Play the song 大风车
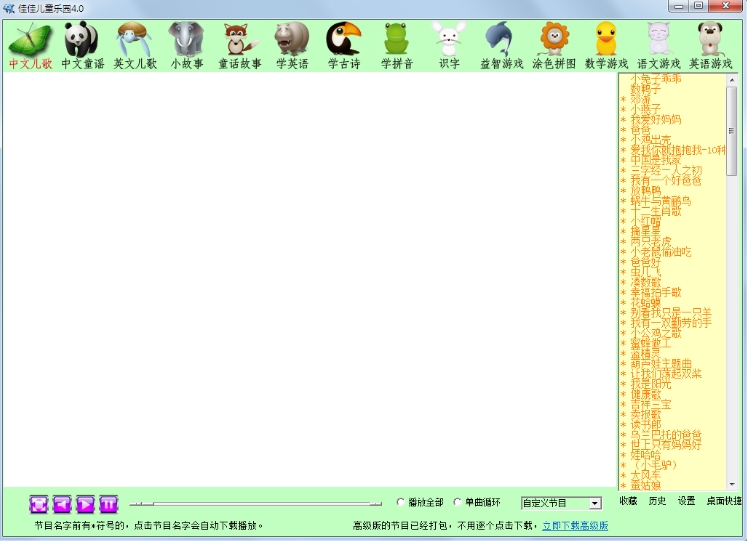Screen dimensions: 747x541 pos(646,475)
